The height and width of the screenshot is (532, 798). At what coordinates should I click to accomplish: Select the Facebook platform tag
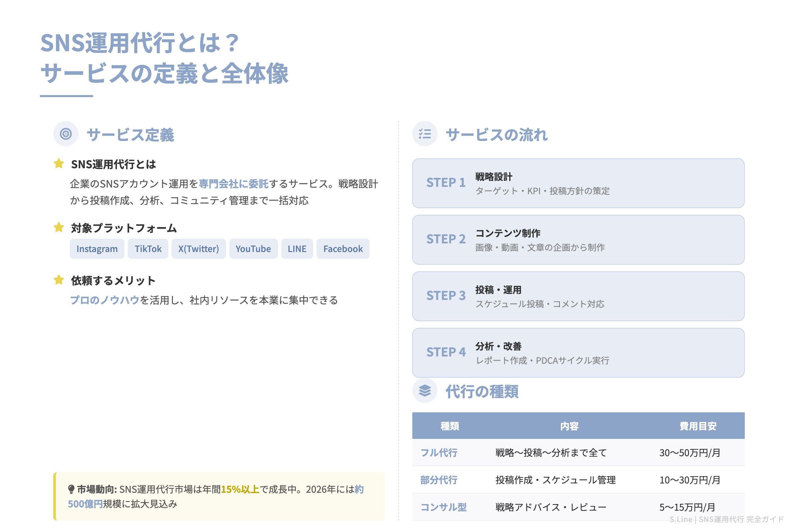343,249
